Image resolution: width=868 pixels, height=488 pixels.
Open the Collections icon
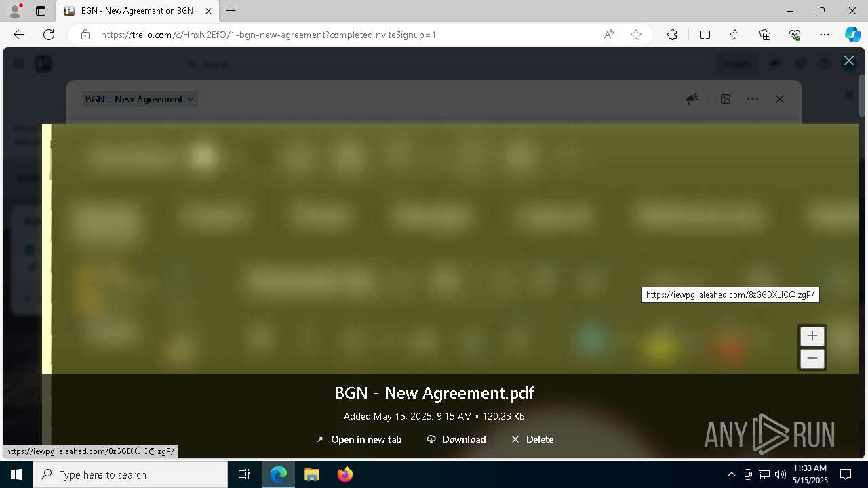[765, 35]
